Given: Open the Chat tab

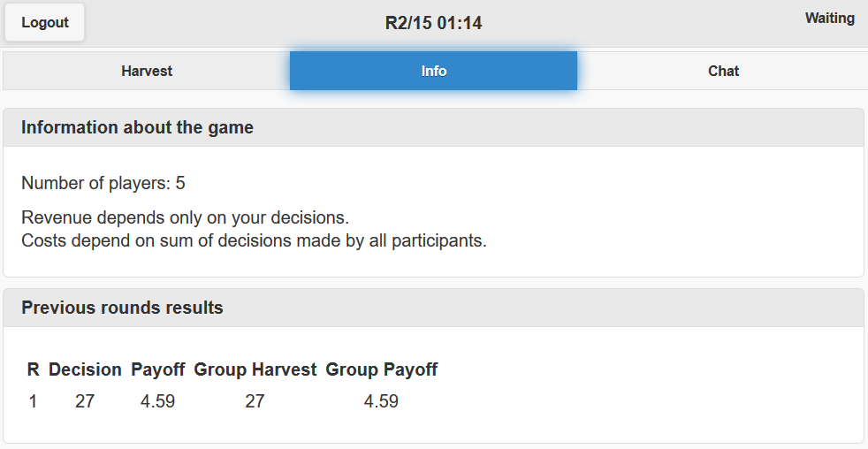Looking at the screenshot, I should click(723, 71).
